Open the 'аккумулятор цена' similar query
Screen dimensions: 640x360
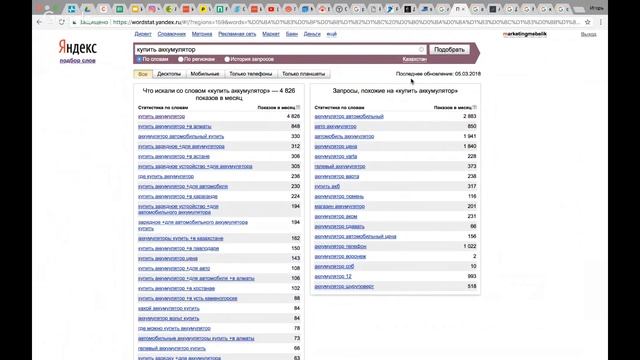click(336, 147)
